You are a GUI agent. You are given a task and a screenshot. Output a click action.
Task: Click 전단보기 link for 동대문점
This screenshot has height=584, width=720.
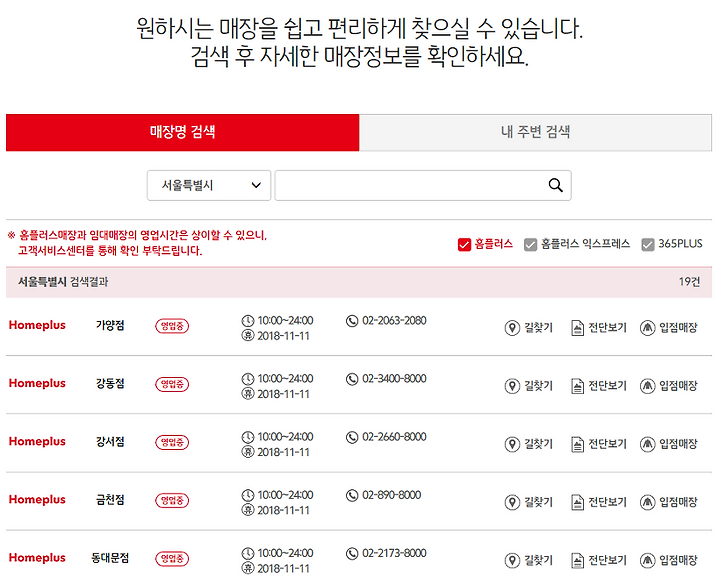pyautogui.click(x=607, y=561)
